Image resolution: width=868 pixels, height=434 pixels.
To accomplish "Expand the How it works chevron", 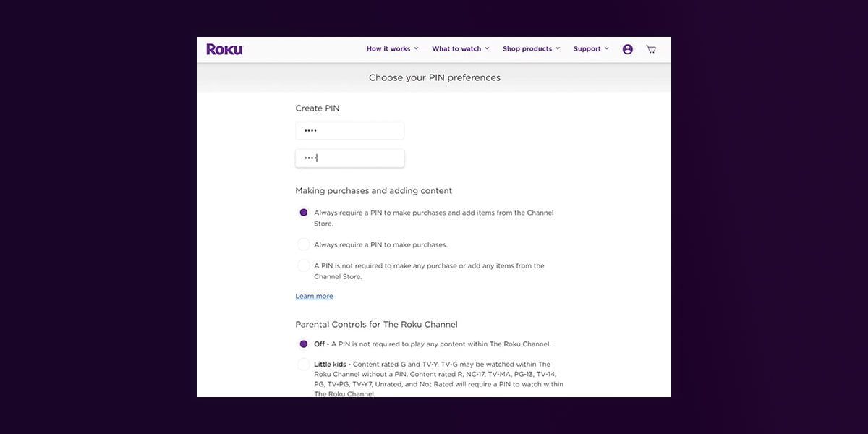I will pyautogui.click(x=416, y=48).
